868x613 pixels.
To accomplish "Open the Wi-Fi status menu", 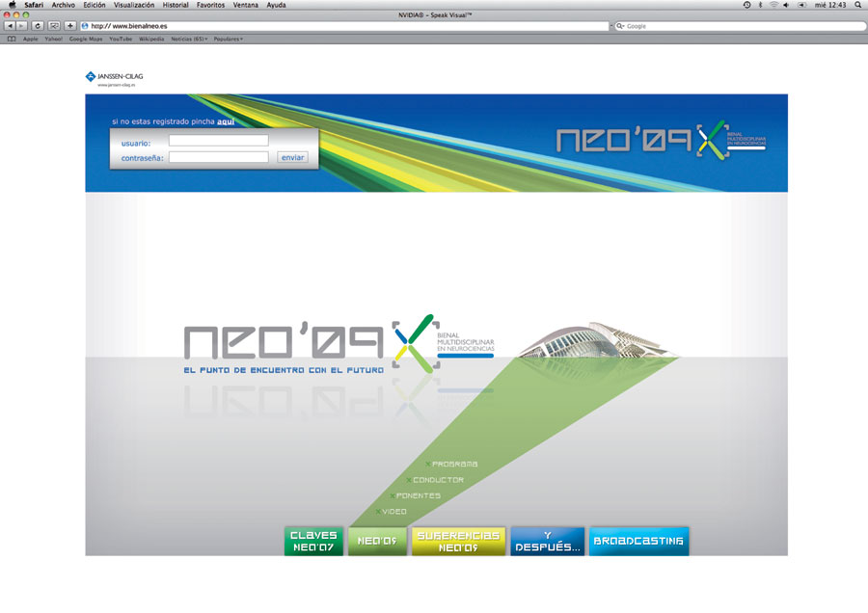I will tap(773, 5).
